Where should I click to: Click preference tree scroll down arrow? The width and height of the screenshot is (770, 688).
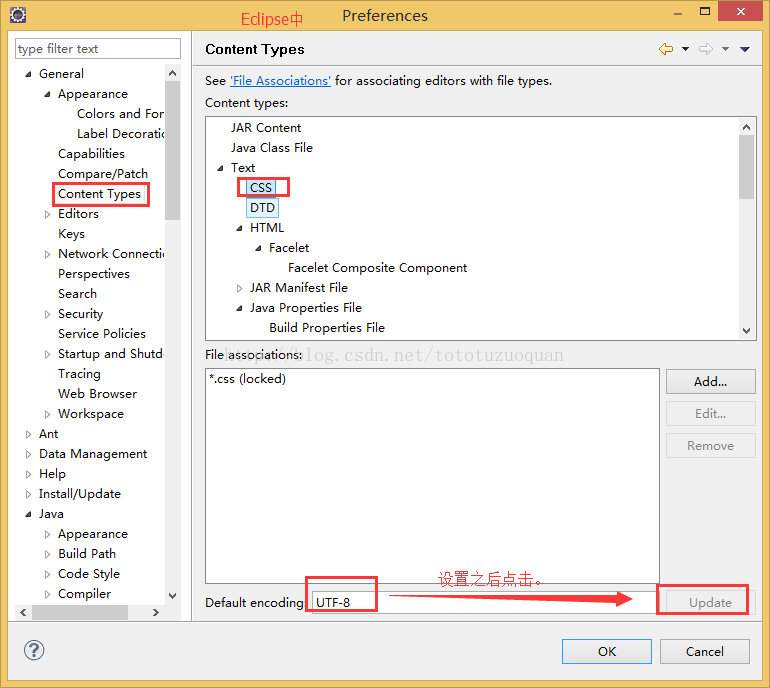(x=172, y=596)
